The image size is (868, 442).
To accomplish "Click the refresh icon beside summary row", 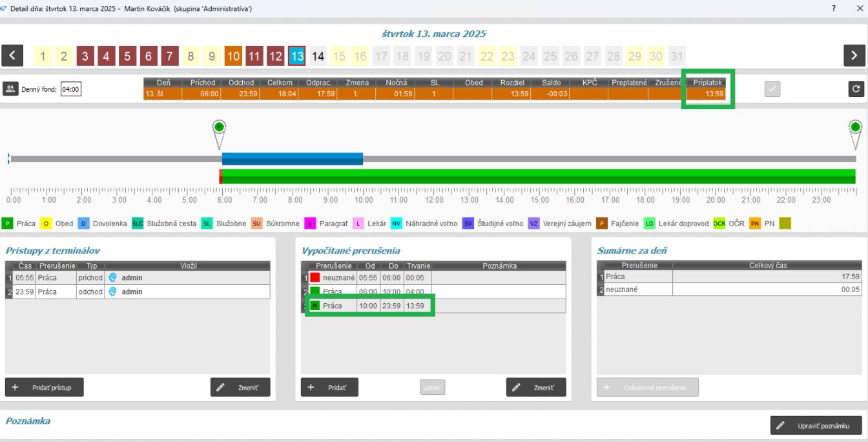I will pyautogui.click(x=855, y=89).
